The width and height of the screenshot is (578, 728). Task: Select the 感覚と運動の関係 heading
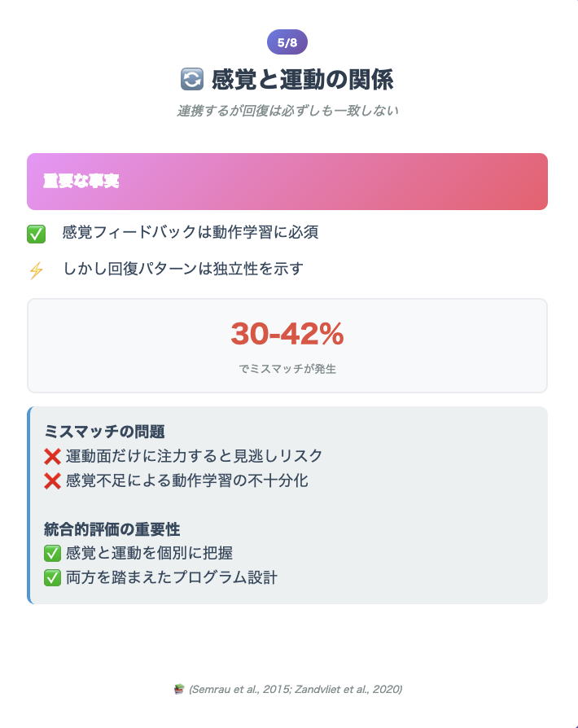click(302, 79)
